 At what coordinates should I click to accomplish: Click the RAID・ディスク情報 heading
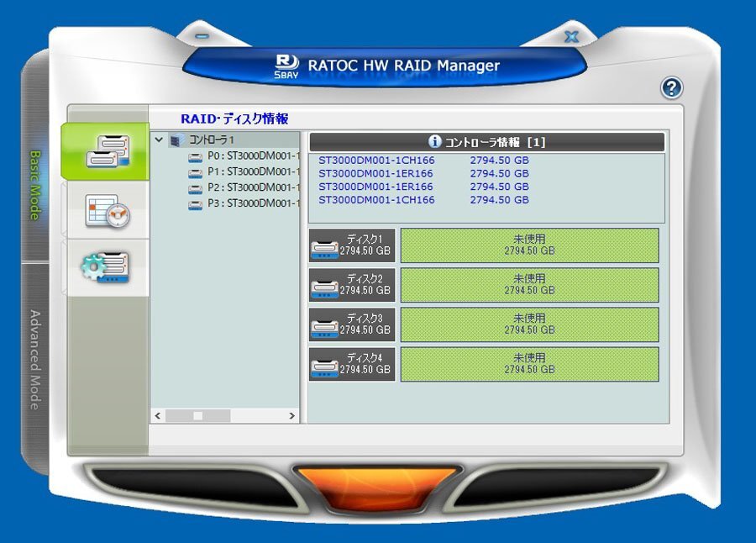(x=234, y=119)
